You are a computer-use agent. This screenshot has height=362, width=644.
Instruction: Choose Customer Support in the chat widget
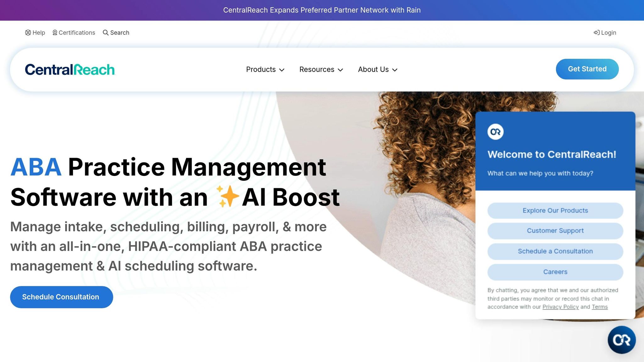555,230
